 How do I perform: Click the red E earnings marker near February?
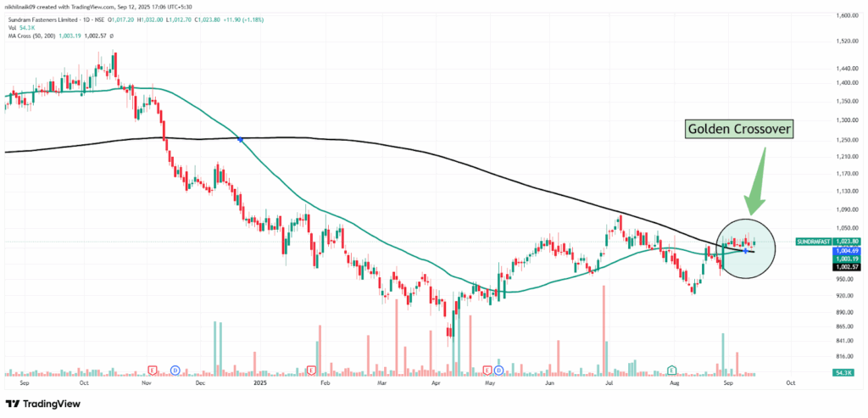click(312, 370)
